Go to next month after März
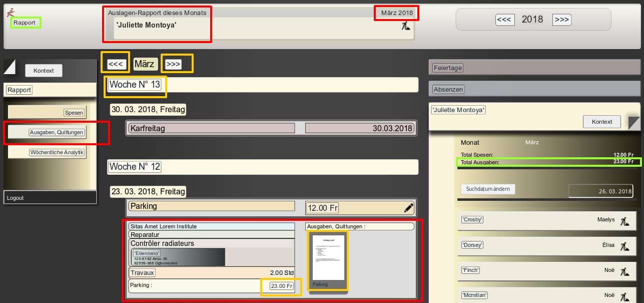The image size is (644, 303). point(173,64)
